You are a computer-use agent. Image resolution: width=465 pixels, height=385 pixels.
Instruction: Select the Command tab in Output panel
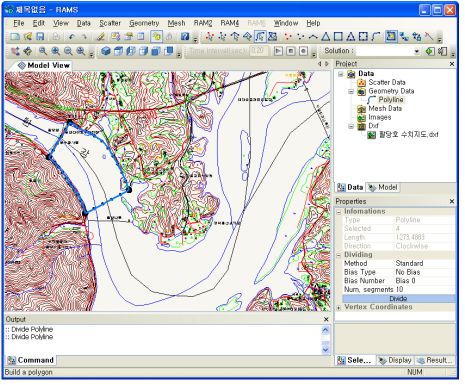tap(31, 360)
